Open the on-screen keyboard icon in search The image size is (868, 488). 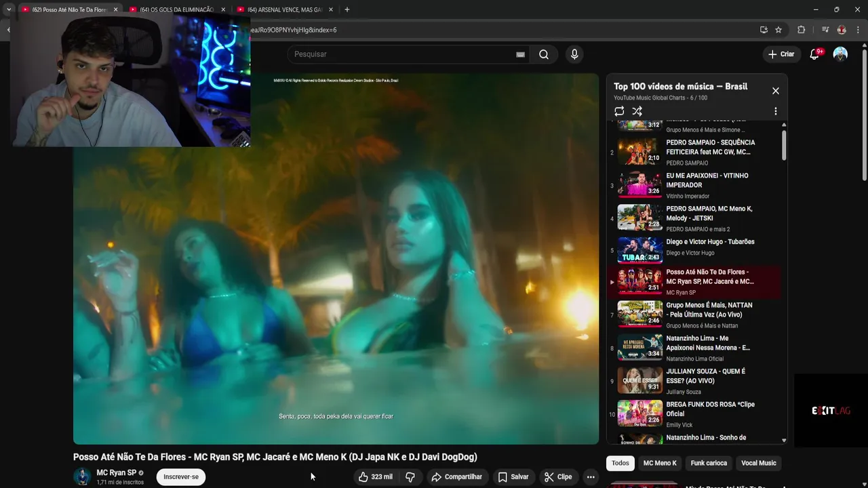[520, 55]
